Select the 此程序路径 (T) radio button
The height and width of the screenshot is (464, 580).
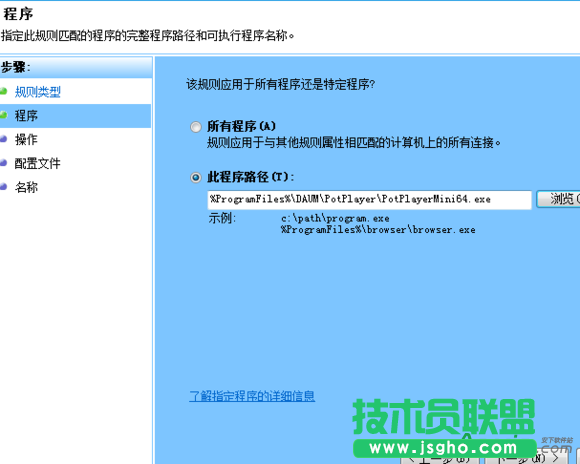(196, 178)
